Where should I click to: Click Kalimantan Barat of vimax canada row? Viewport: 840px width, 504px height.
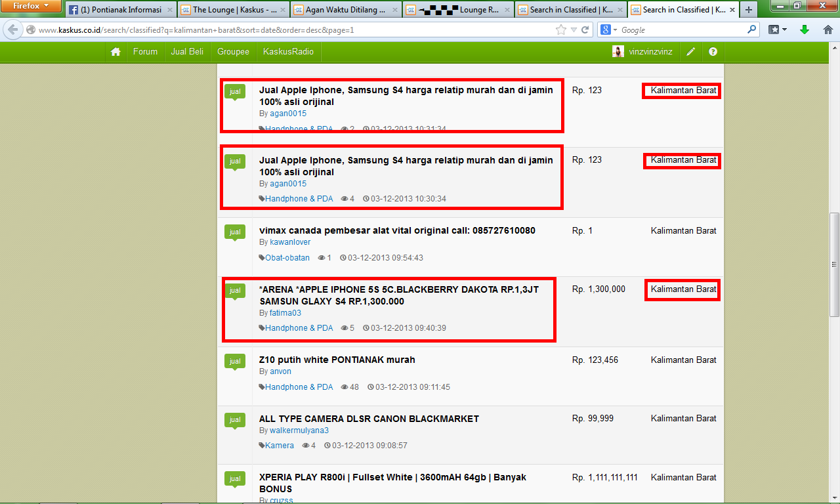[684, 230]
